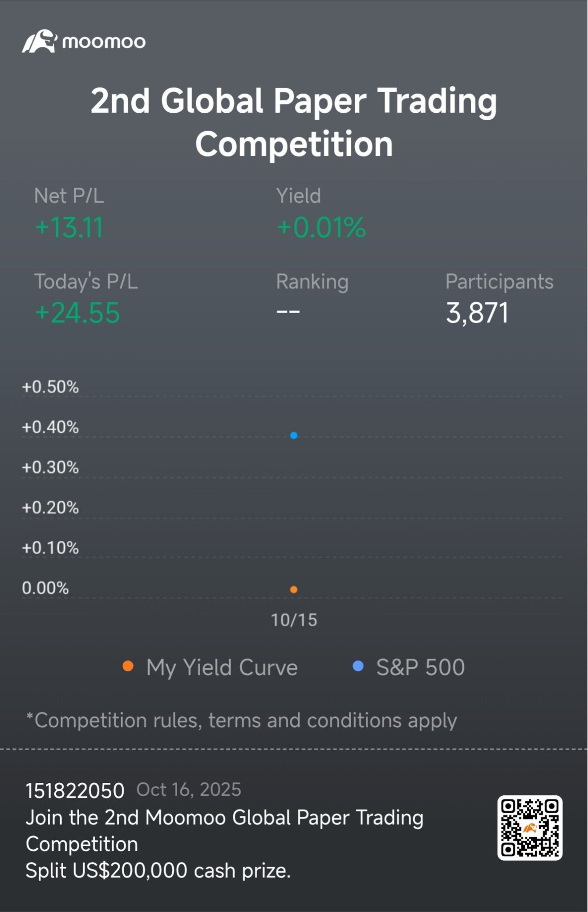The image size is (588, 912).
Task: Click the user ID 151822050
Action: pyautogui.click(x=75, y=791)
